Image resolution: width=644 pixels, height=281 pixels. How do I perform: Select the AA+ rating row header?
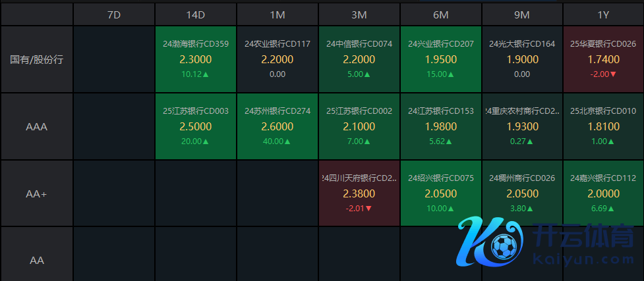(37, 193)
